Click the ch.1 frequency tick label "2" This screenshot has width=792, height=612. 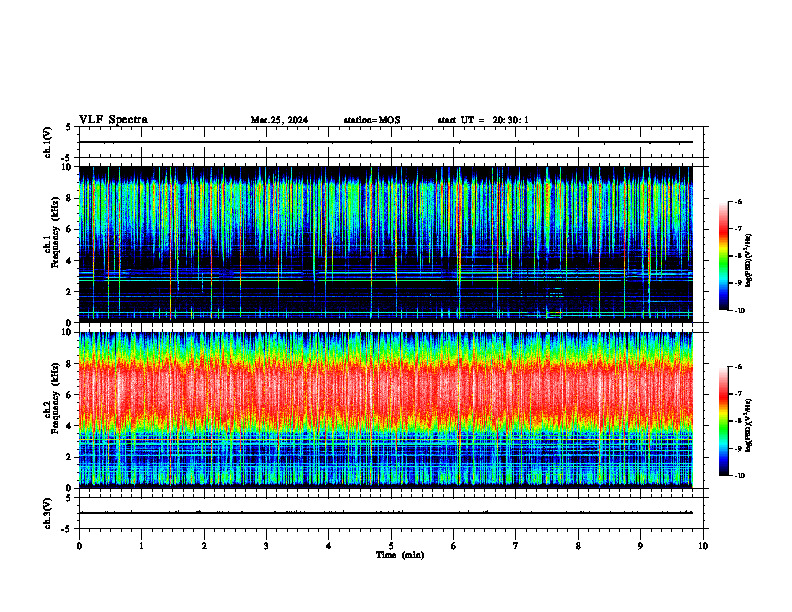[x=70, y=291]
